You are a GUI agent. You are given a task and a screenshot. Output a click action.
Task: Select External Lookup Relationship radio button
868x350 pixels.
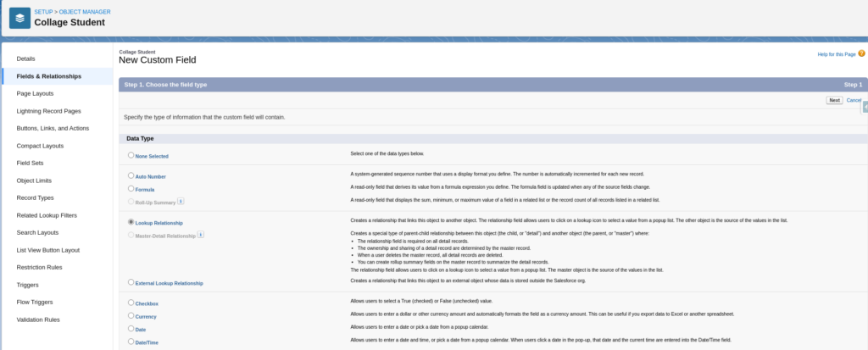(131, 281)
